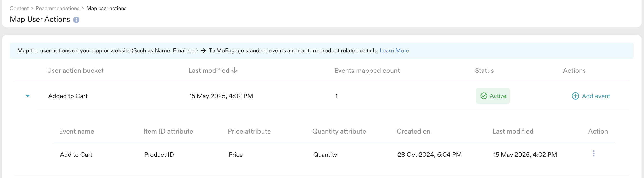Click the info icon beside Map User Actions
This screenshot has height=178, width=644.
coord(76,20)
